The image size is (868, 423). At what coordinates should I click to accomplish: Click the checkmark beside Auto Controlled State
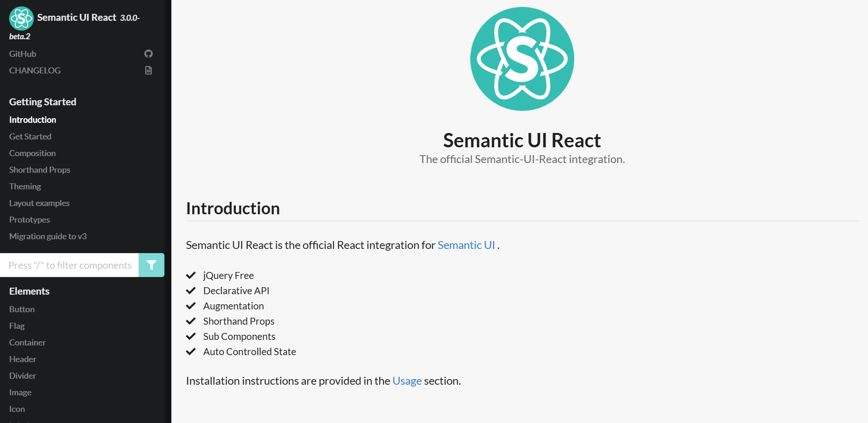tap(191, 351)
